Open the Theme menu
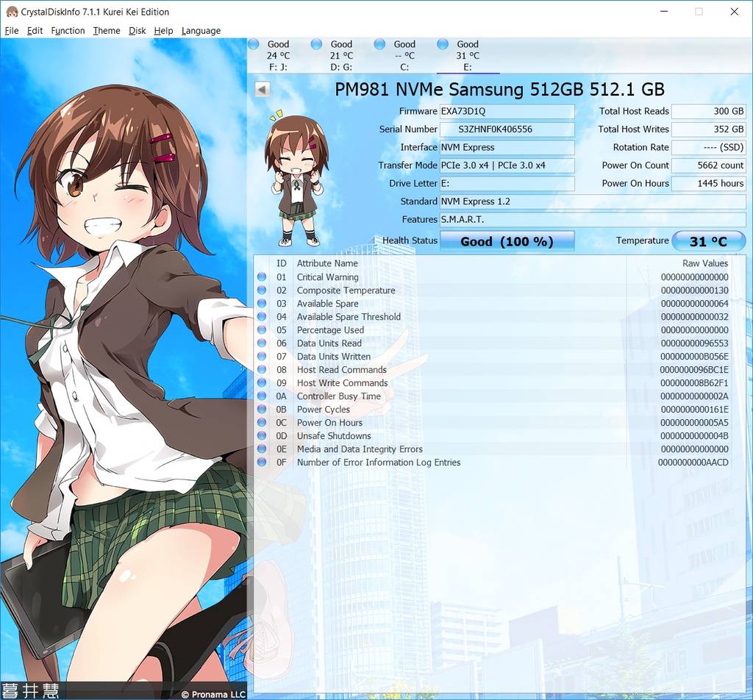 pos(106,30)
